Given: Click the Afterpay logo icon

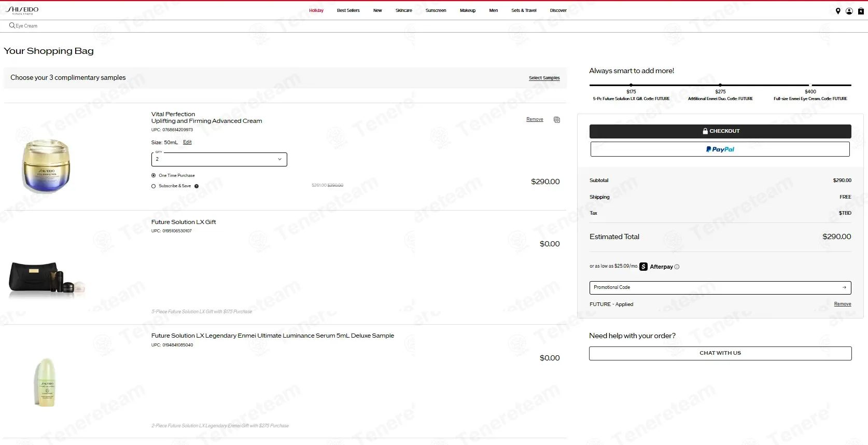Looking at the screenshot, I should 643,267.
